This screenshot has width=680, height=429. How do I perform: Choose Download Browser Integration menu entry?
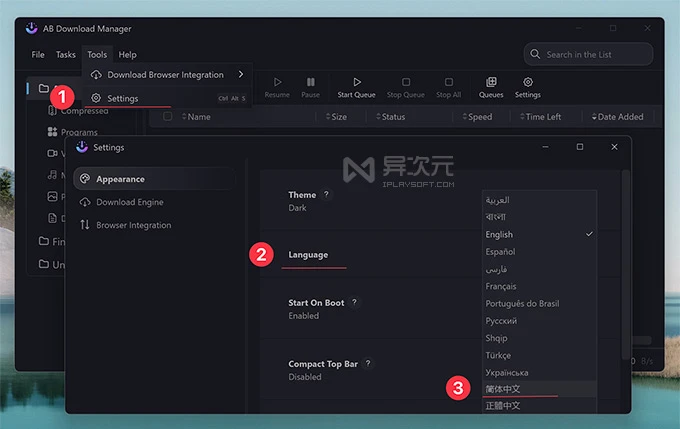click(x=167, y=75)
